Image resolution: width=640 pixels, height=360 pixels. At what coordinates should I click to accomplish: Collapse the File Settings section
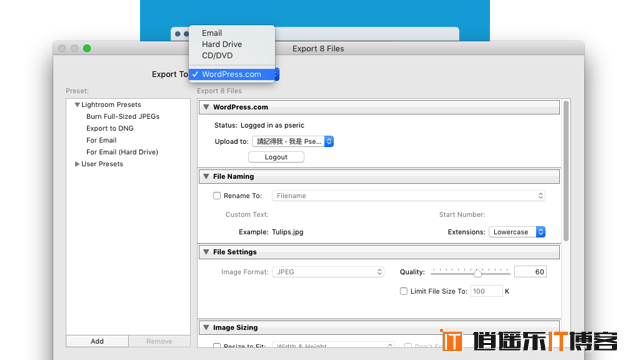pyautogui.click(x=206, y=252)
